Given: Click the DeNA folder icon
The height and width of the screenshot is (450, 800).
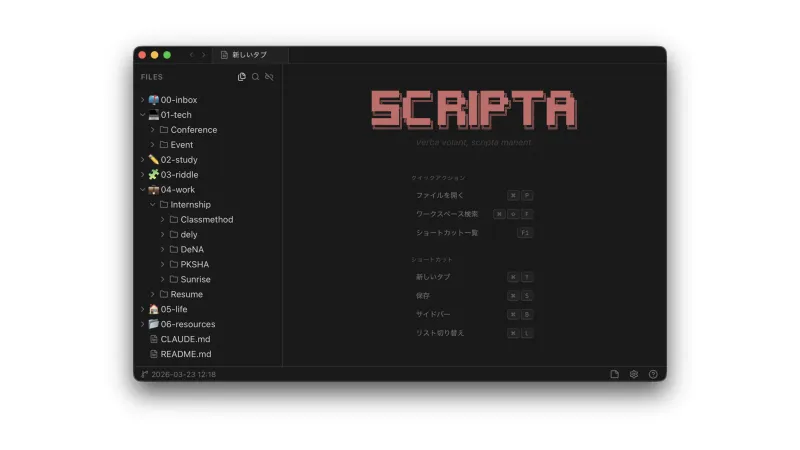Looking at the screenshot, I should pos(174,249).
